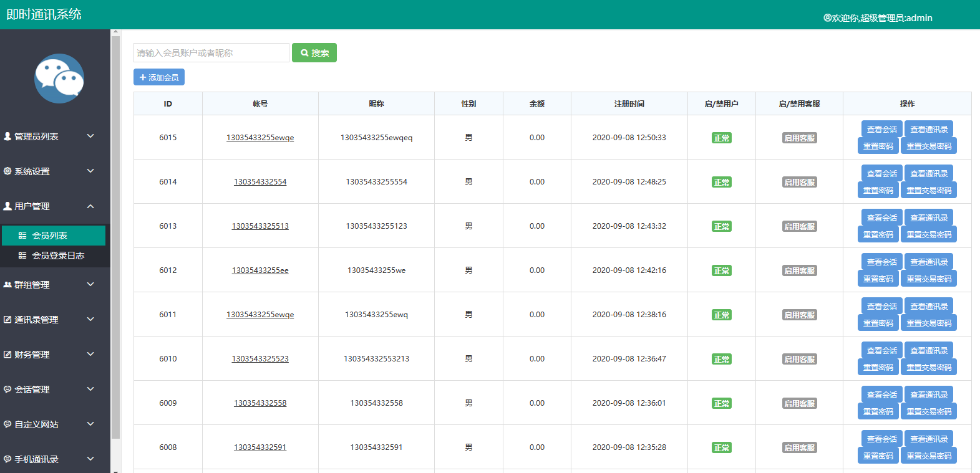Focus the member account search field
Screen dimensions: 980x473
[x=211, y=53]
